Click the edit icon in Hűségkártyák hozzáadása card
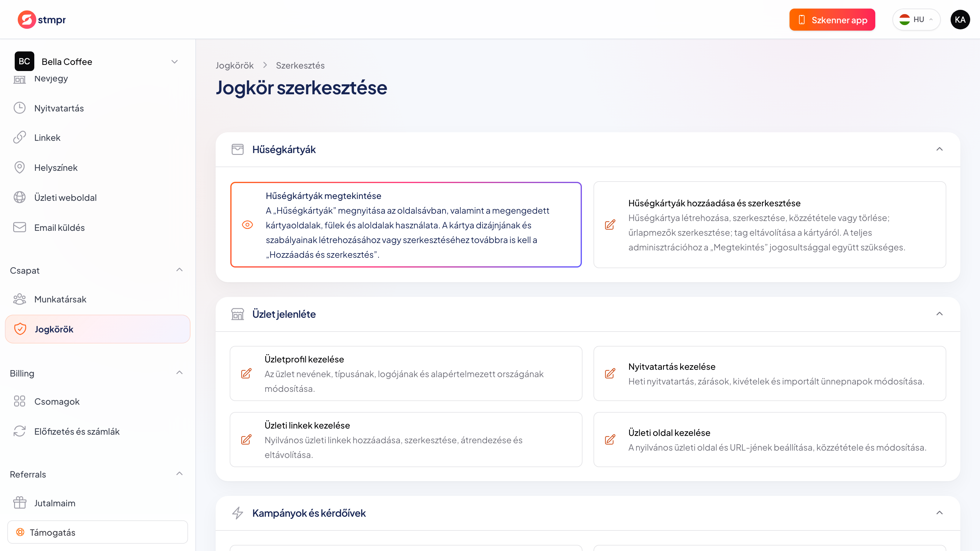The image size is (980, 551). coord(610,225)
